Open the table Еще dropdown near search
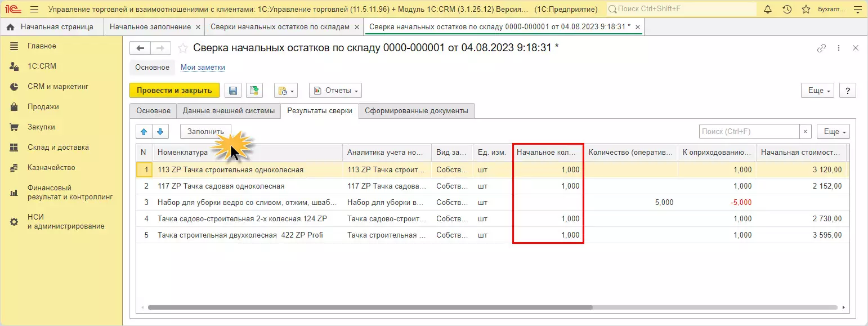This screenshot has height=326, width=868. [833, 131]
